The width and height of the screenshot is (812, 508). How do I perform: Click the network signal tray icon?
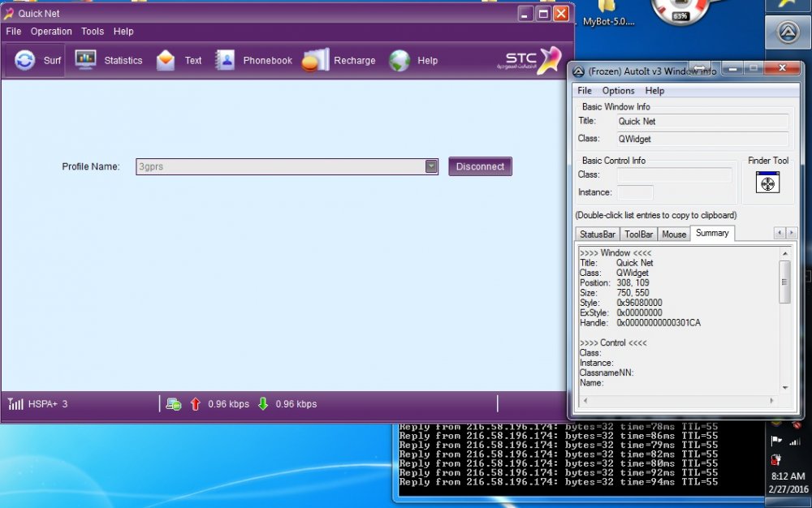[x=796, y=441]
